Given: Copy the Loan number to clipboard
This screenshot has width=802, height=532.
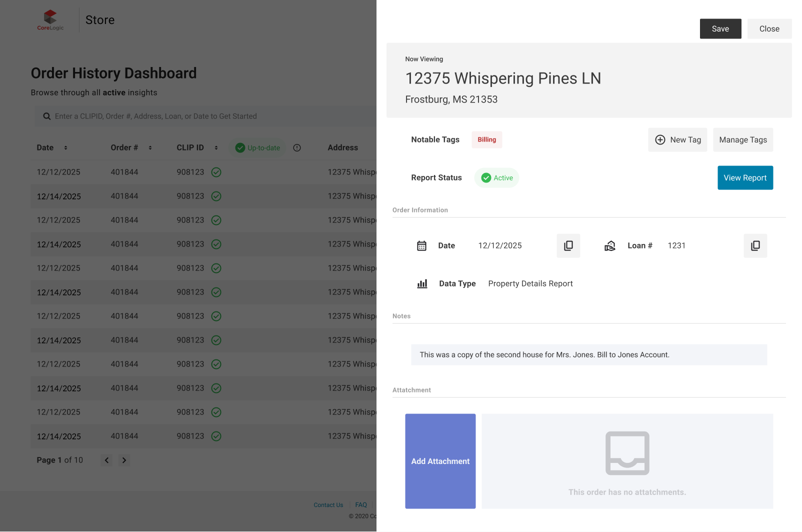Looking at the screenshot, I should [x=755, y=245].
